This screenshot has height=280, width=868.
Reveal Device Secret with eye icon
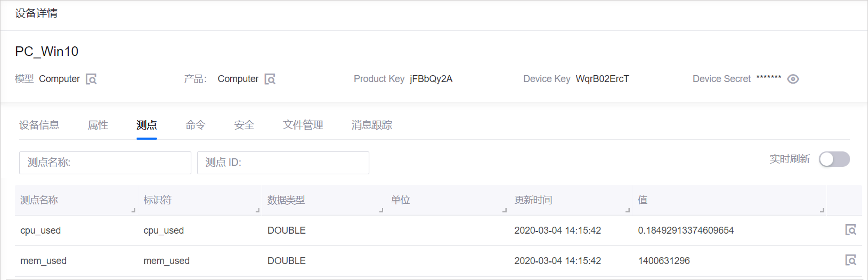pyautogui.click(x=793, y=79)
